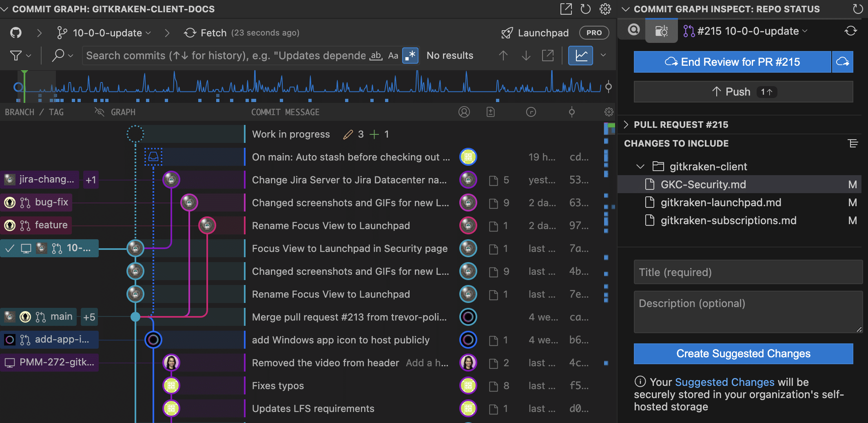Toggle the minimap graph button
The image size is (868, 423).
tap(581, 56)
